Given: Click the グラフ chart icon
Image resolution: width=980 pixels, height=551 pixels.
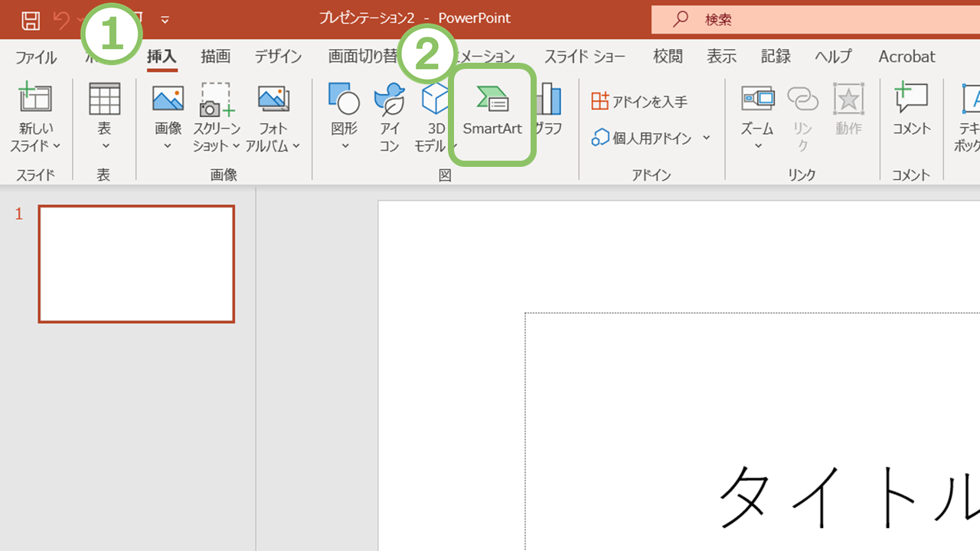Looking at the screenshot, I should 549,99.
